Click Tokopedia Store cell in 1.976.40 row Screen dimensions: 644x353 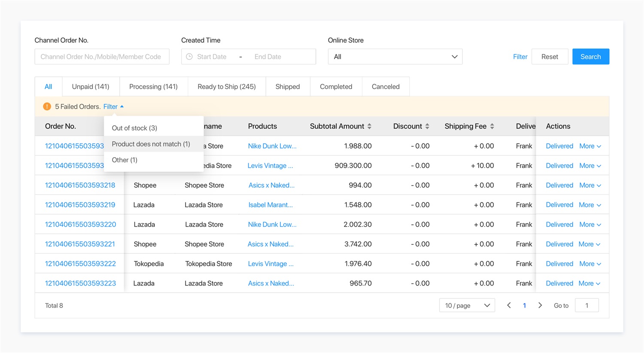[x=209, y=264]
